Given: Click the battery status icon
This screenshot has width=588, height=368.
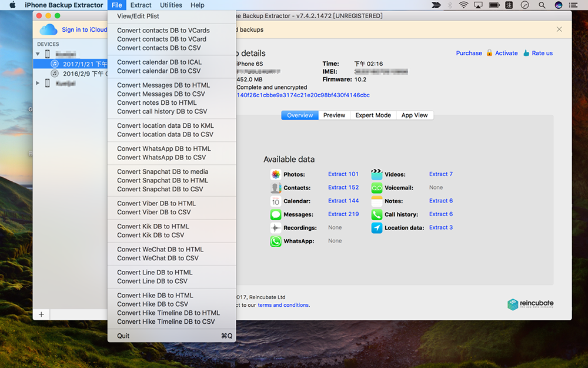Looking at the screenshot, I should pos(495,5).
